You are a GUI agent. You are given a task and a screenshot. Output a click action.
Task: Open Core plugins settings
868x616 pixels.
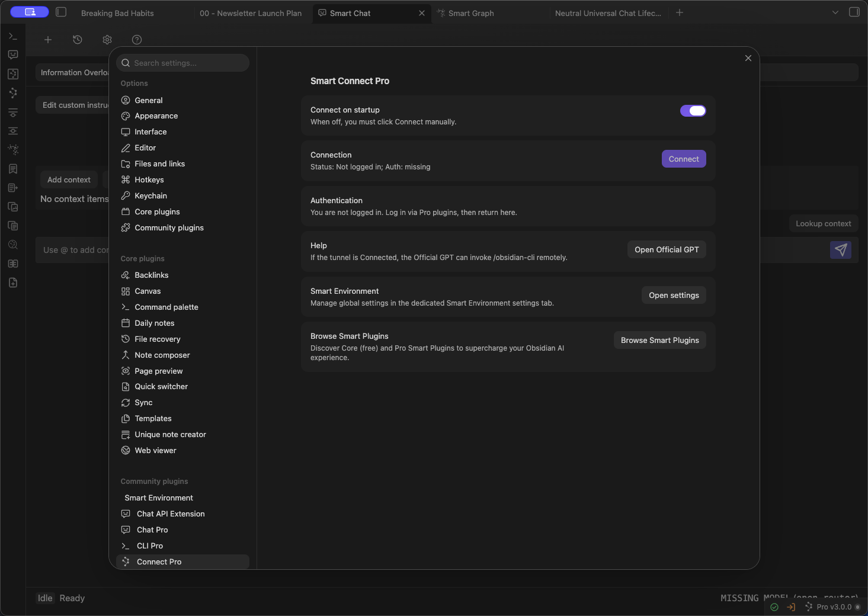[x=182, y=212]
